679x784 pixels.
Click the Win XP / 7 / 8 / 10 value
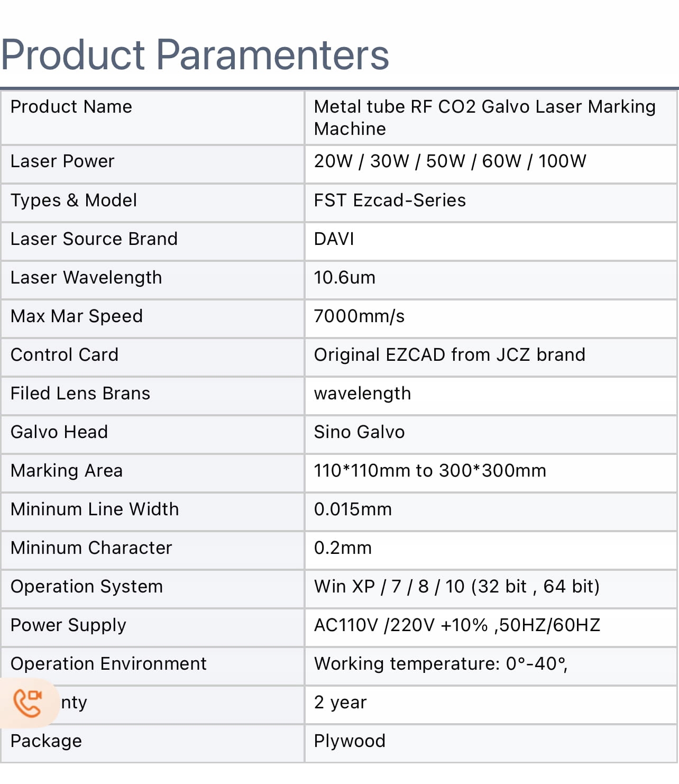point(457,587)
